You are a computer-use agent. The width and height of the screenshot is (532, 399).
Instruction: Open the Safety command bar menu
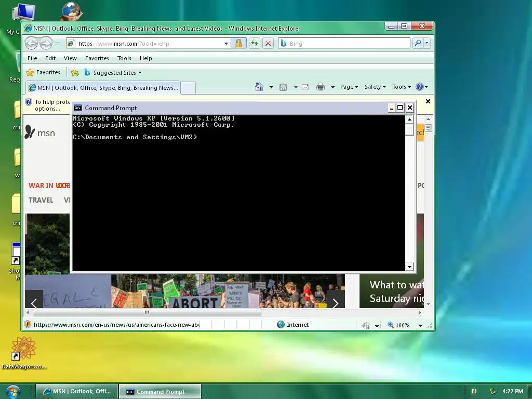click(375, 87)
